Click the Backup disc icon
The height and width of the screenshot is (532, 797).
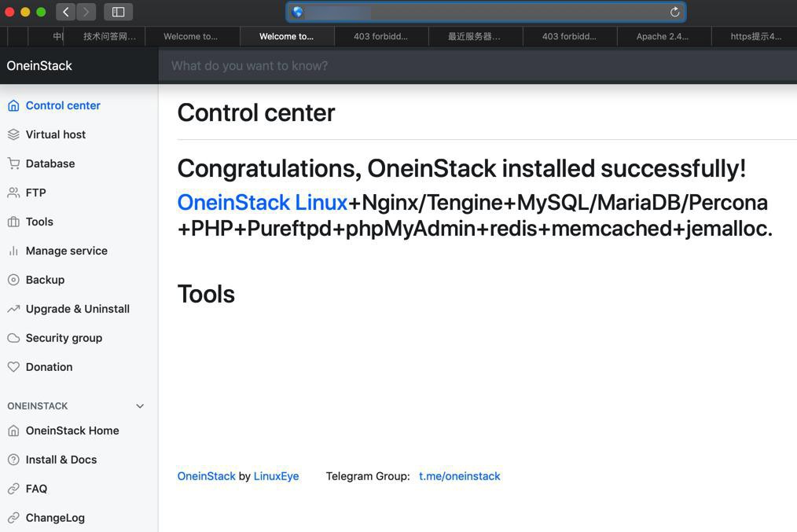click(13, 280)
